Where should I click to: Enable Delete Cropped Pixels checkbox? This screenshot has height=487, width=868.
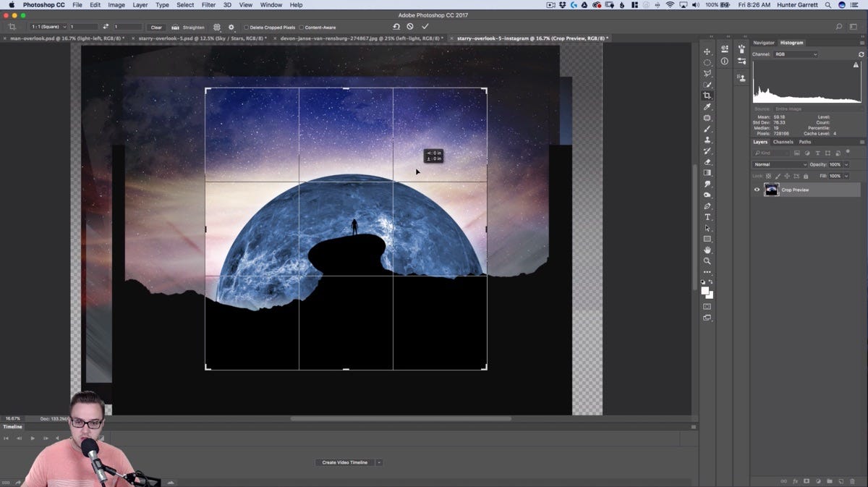pyautogui.click(x=247, y=27)
